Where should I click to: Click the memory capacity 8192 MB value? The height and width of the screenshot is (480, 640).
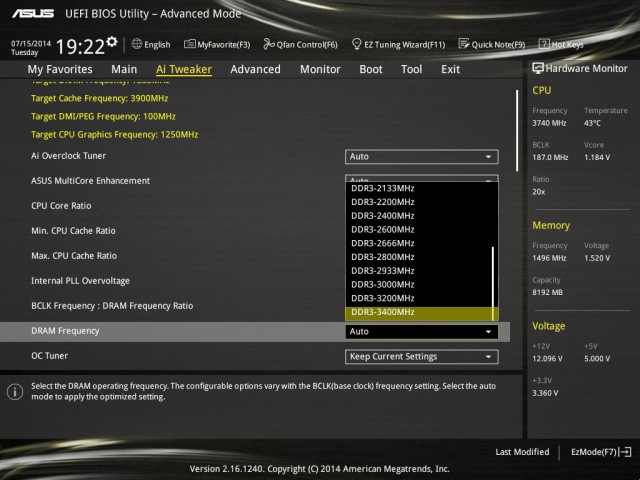coord(547,293)
